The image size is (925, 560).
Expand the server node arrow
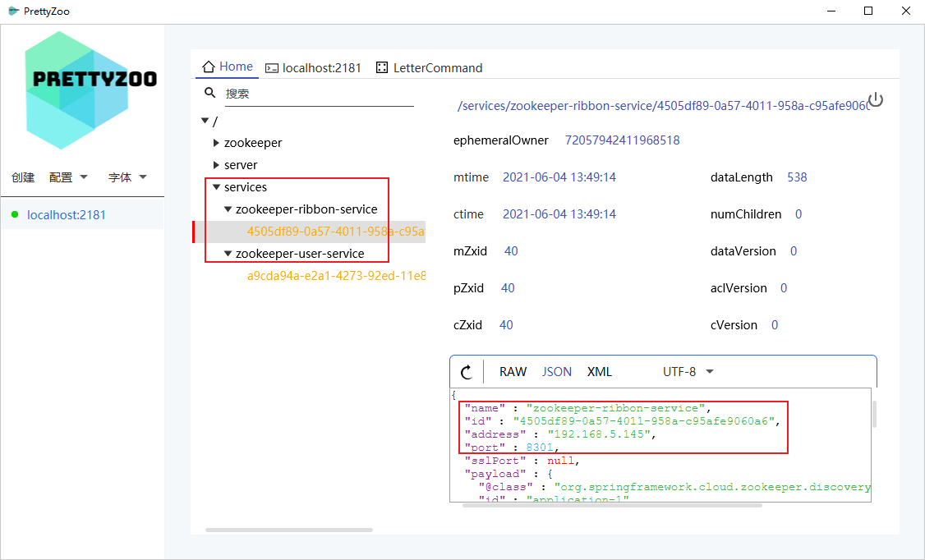click(x=216, y=165)
